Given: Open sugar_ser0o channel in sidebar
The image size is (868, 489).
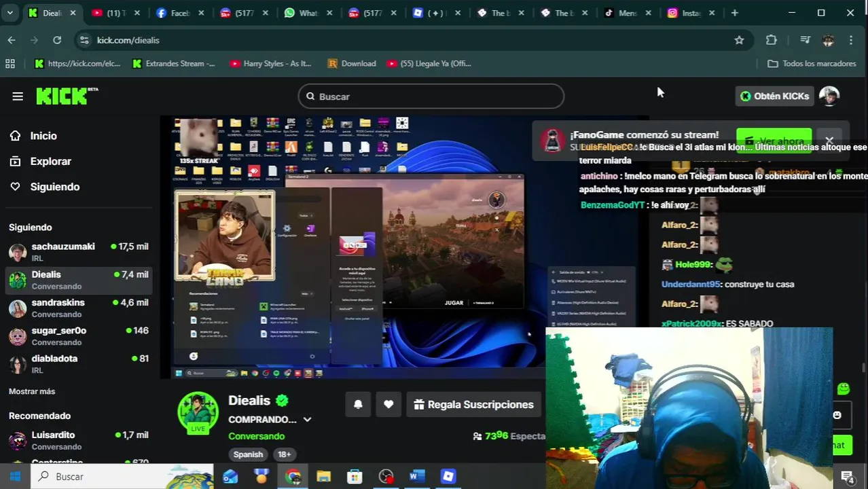Looking at the screenshot, I should 78,336.
